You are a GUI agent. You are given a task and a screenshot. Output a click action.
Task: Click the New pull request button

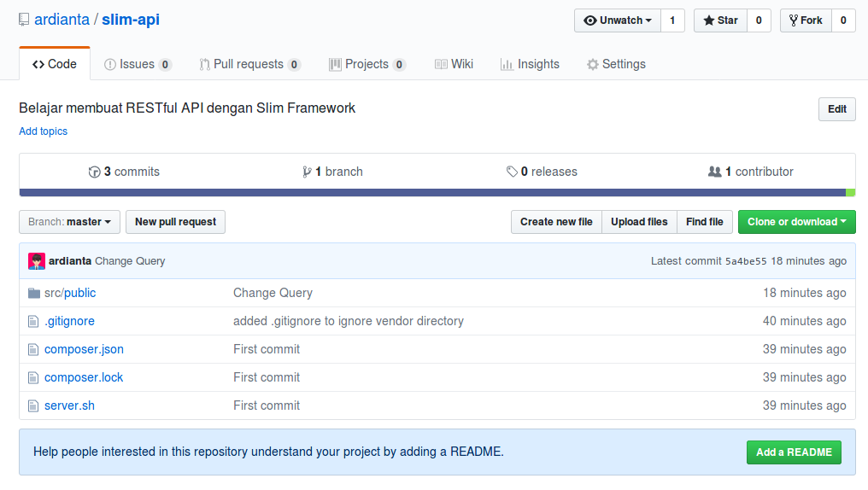click(175, 222)
